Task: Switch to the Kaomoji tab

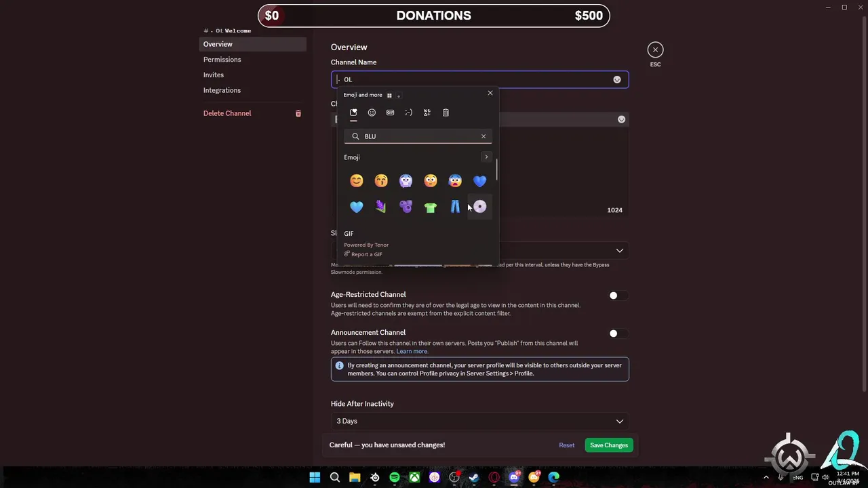Action: (x=408, y=113)
